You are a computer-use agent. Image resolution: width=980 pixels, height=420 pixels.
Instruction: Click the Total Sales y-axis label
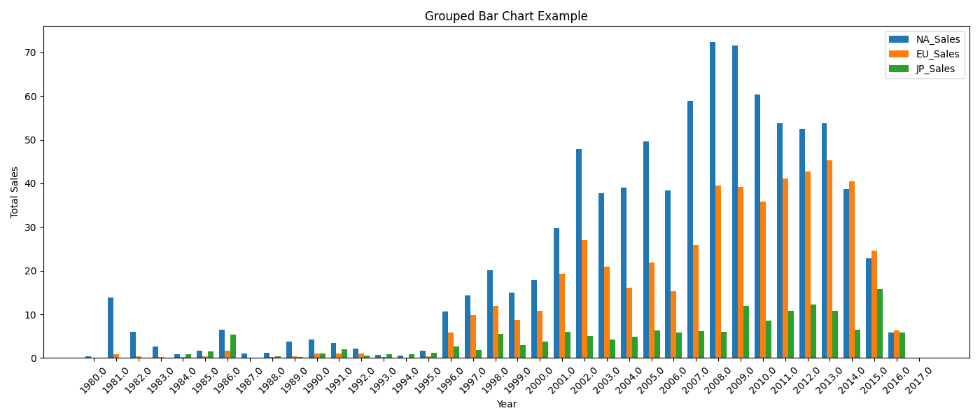point(15,192)
